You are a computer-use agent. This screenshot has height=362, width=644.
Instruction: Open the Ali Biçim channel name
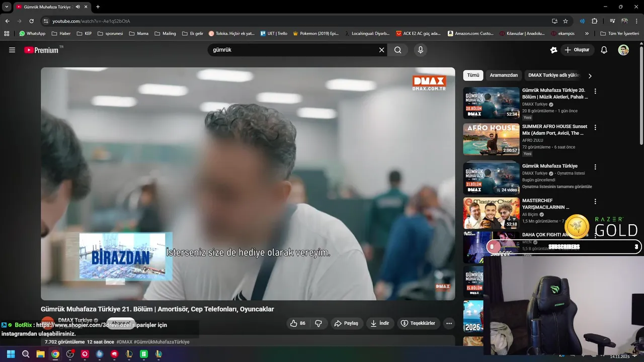530,214
